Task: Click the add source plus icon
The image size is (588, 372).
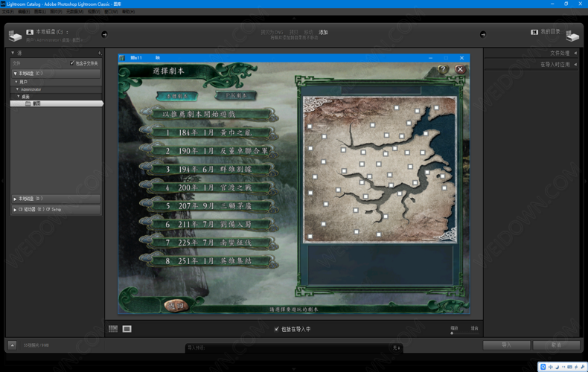Action: 99,54
